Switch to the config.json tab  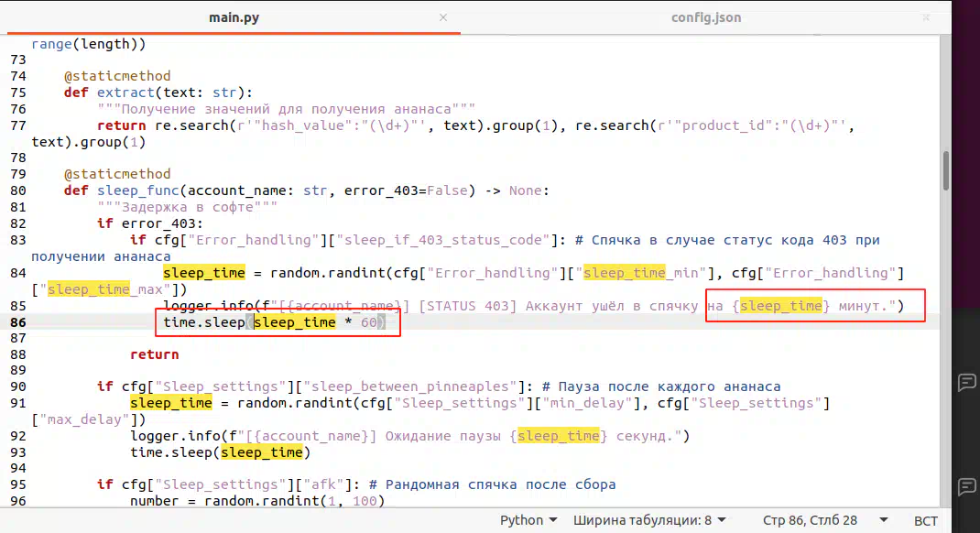[706, 17]
